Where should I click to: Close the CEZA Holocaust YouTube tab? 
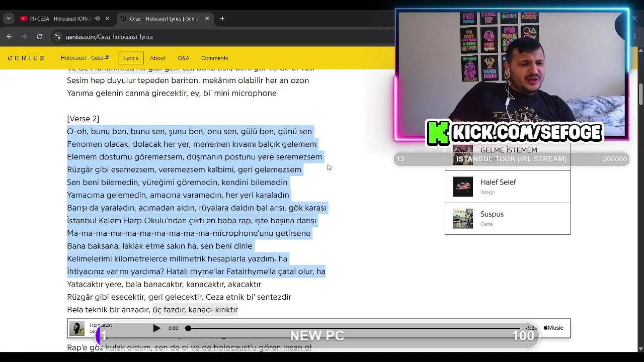(107, 19)
